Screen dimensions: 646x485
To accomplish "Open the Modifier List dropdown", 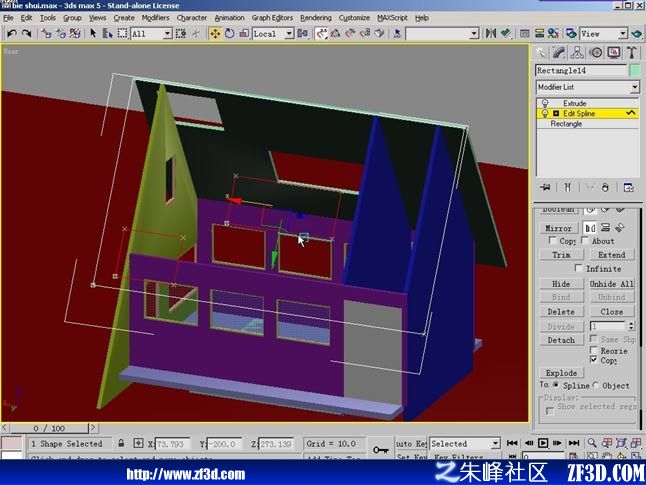I will [635, 87].
